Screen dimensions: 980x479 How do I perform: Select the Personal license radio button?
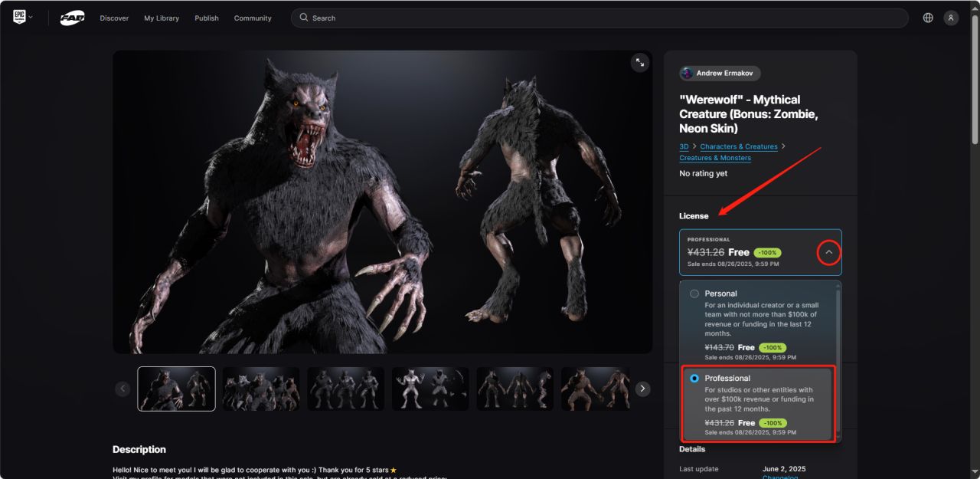click(694, 294)
